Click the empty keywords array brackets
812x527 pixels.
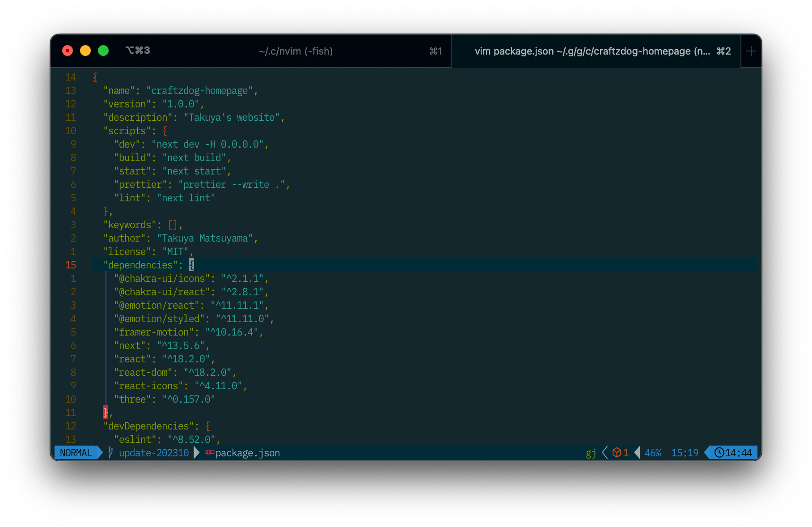point(173,225)
